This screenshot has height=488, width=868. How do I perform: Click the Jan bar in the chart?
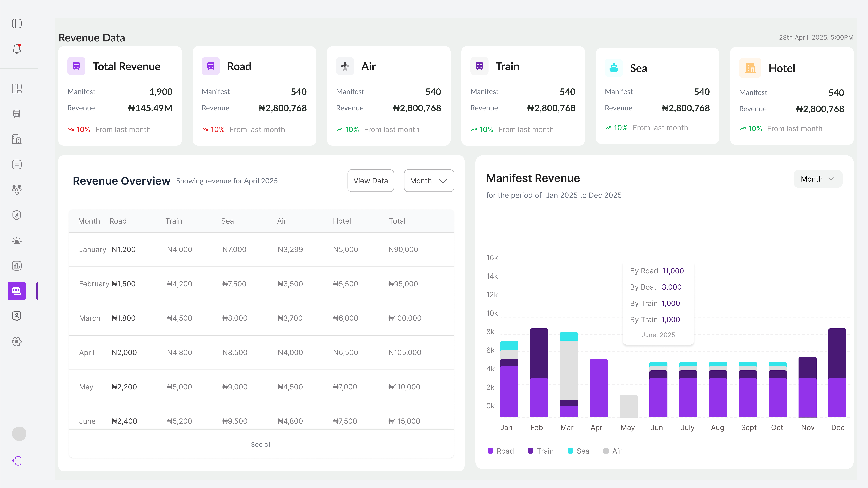[x=509, y=379]
